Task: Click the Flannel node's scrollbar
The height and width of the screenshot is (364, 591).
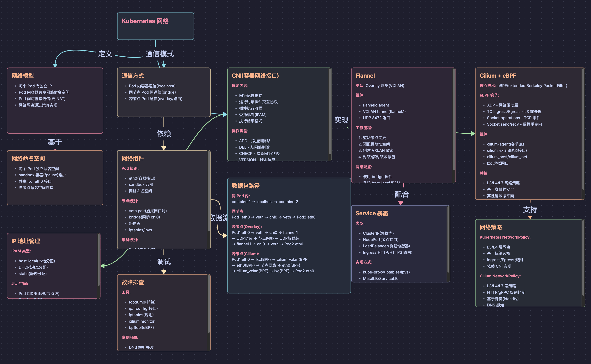Action: [x=454, y=120]
